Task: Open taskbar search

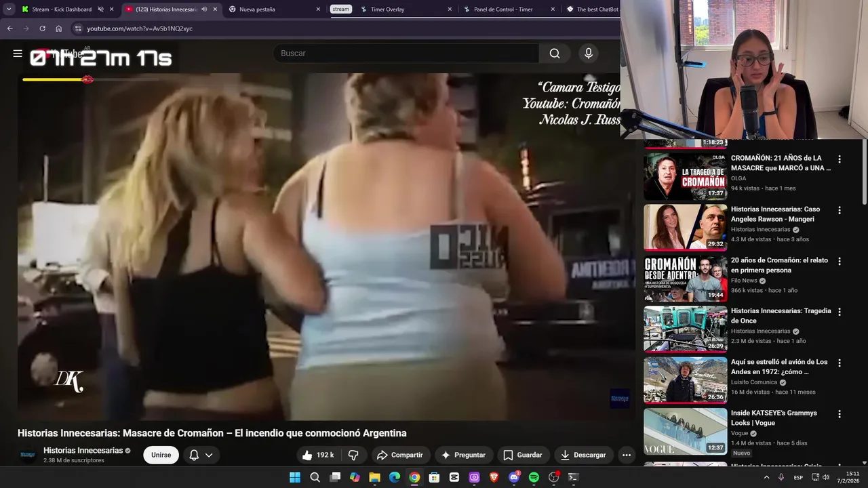Action: 315,477
